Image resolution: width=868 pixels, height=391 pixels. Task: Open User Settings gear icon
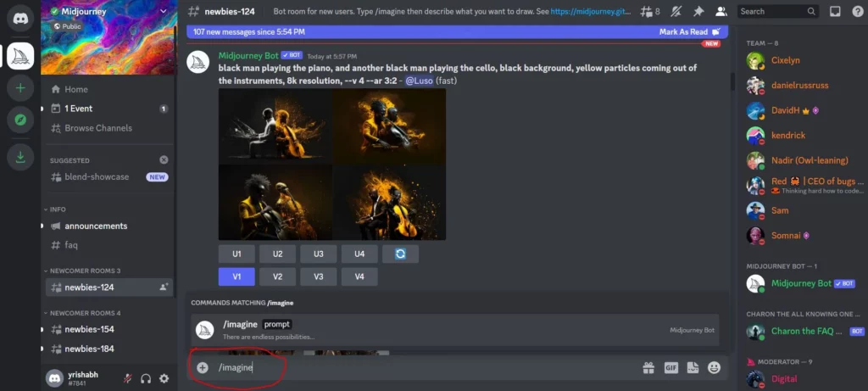tap(164, 379)
